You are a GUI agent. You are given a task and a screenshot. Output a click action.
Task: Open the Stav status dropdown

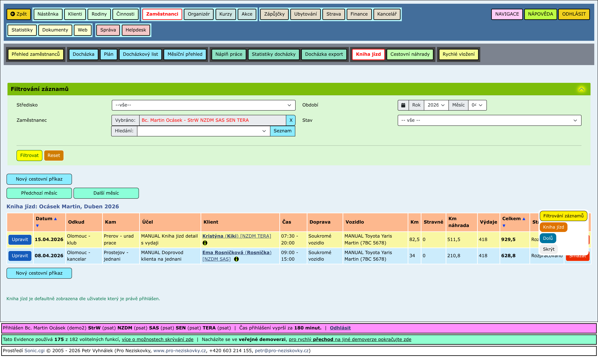489,120
